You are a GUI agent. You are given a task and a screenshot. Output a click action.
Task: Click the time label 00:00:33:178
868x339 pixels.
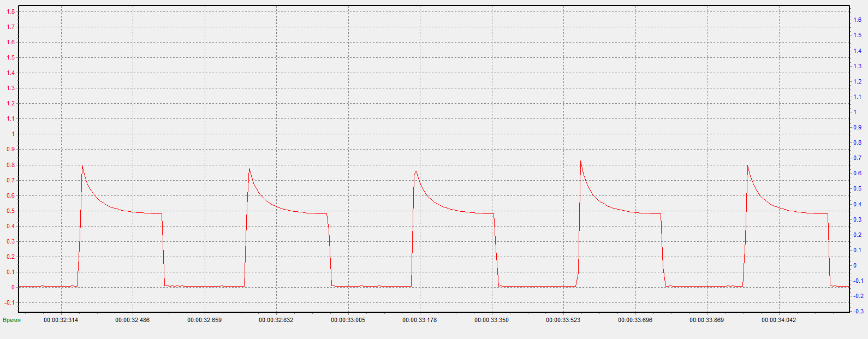point(419,320)
